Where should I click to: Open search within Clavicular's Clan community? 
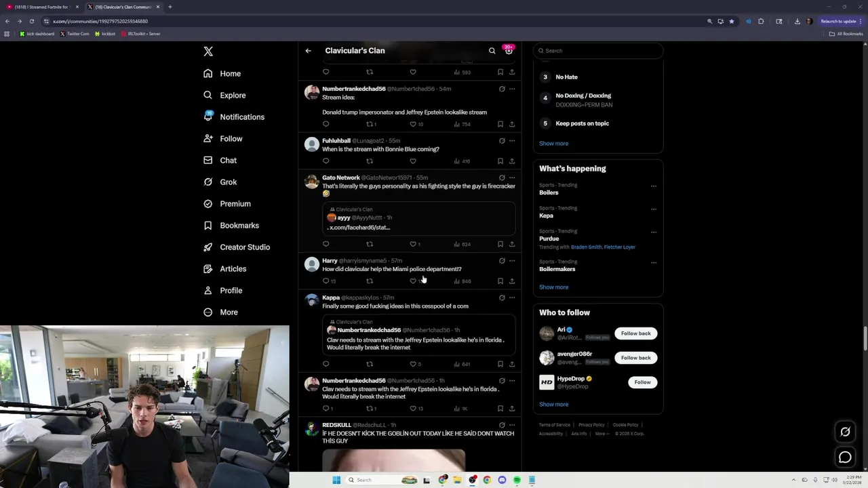(492, 51)
